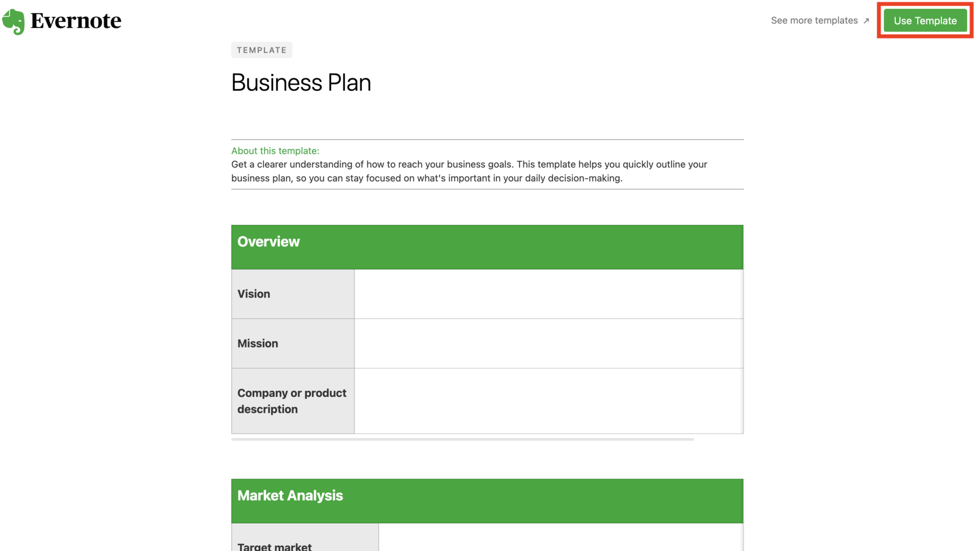Image resolution: width=980 pixels, height=551 pixels.
Task: Select the Vision row label
Action: [254, 293]
